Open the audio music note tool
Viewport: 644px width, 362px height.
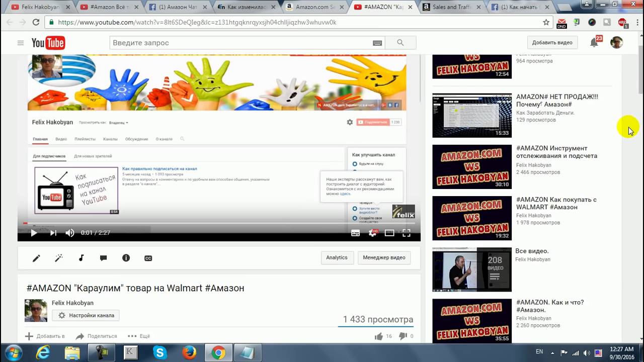[81, 258]
